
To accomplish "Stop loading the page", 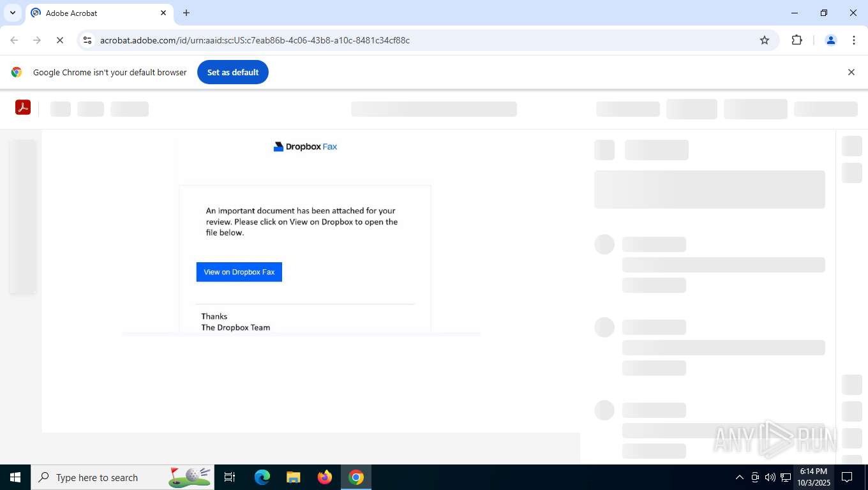I will click(x=59, y=40).
